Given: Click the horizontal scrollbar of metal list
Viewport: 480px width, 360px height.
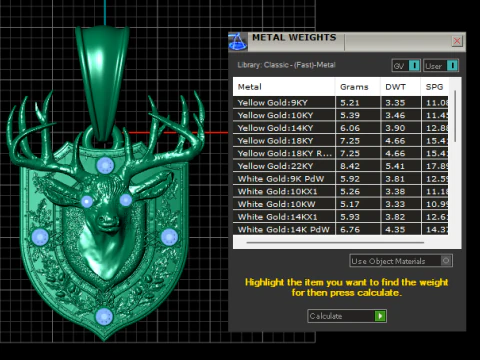Looking at the screenshot, I should (x=335, y=243).
